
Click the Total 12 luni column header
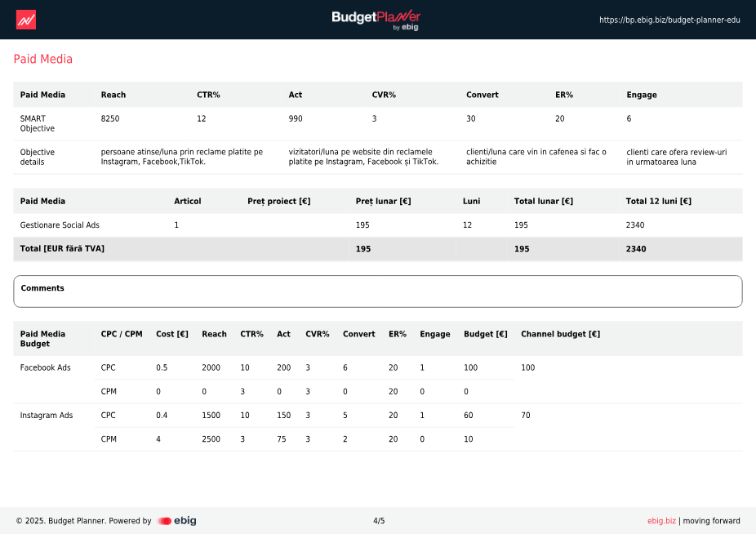click(658, 202)
